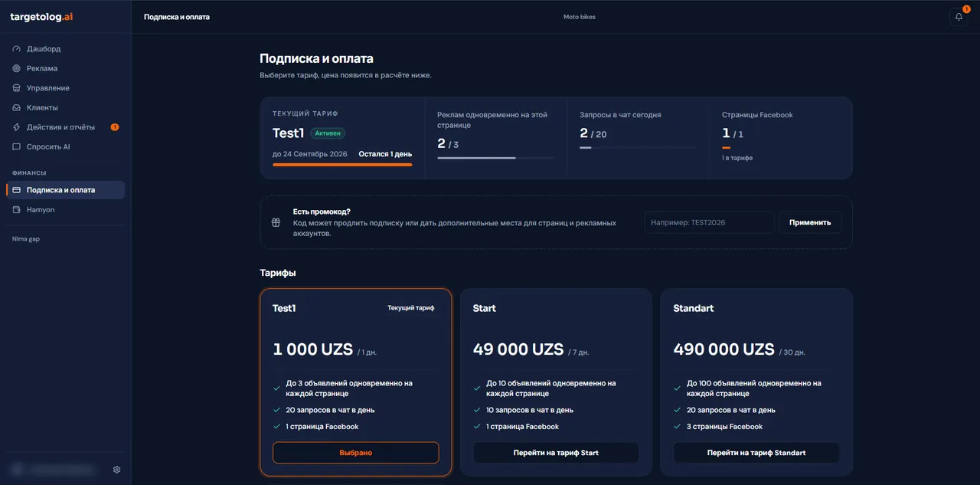Click the Тарифы section heading
This screenshot has width=980, height=485.
tap(278, 273)
